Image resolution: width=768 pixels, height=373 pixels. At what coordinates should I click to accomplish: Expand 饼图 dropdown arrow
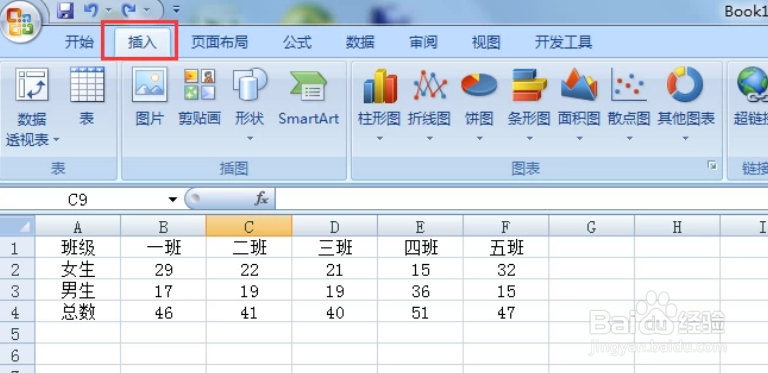pyautogui.click(x=480, y=139)
